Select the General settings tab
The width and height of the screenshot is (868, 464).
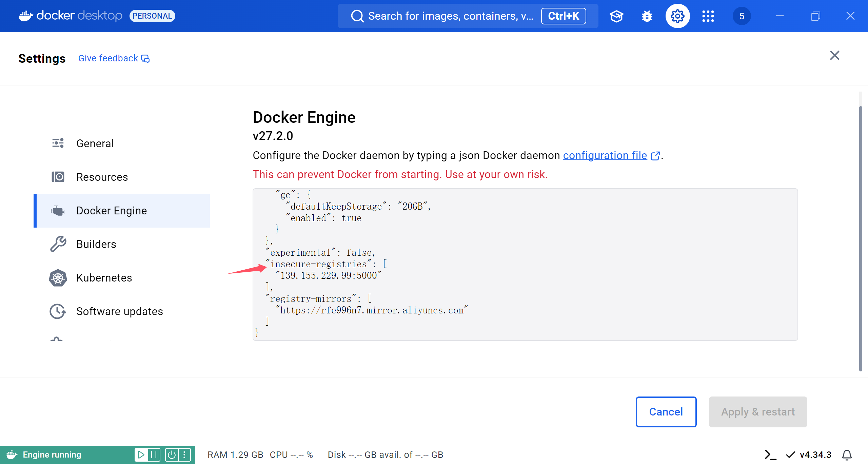95,143
